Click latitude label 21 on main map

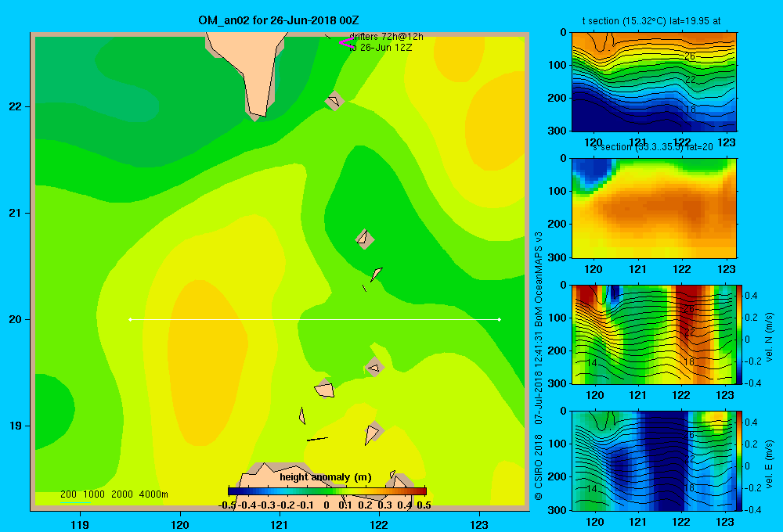click(16, 213)
